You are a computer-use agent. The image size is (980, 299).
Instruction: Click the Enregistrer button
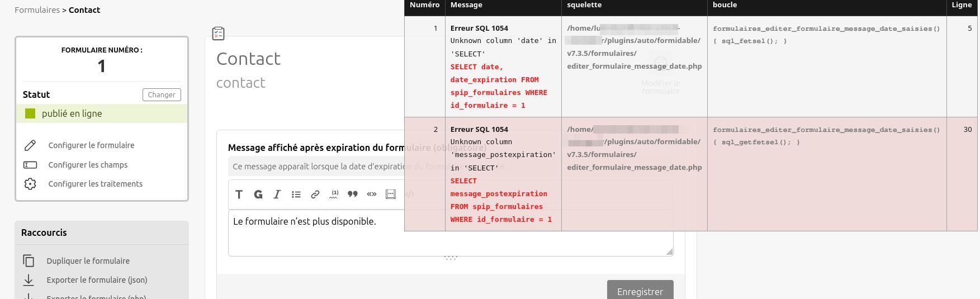(640, 291)
